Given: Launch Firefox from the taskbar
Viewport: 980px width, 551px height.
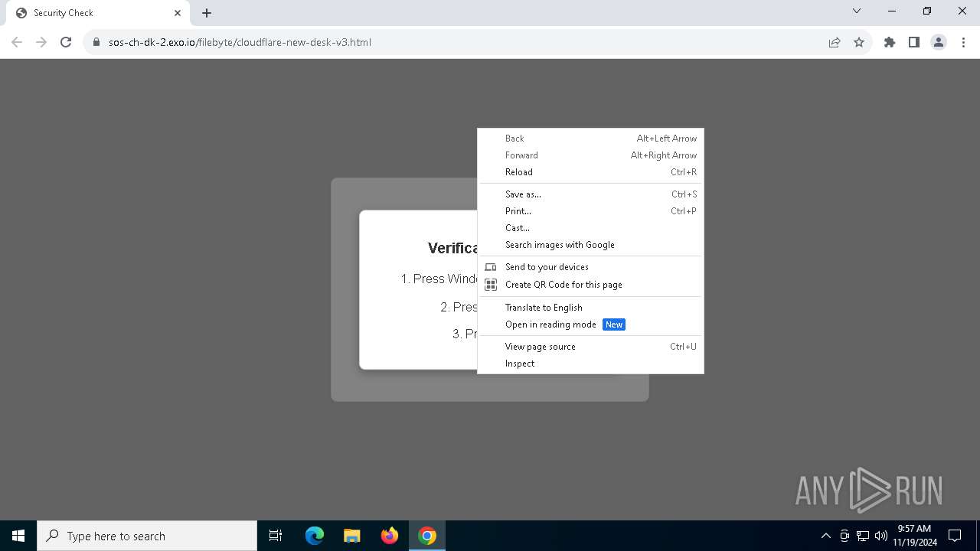Looking at the screenshot, I should (389, 536).
